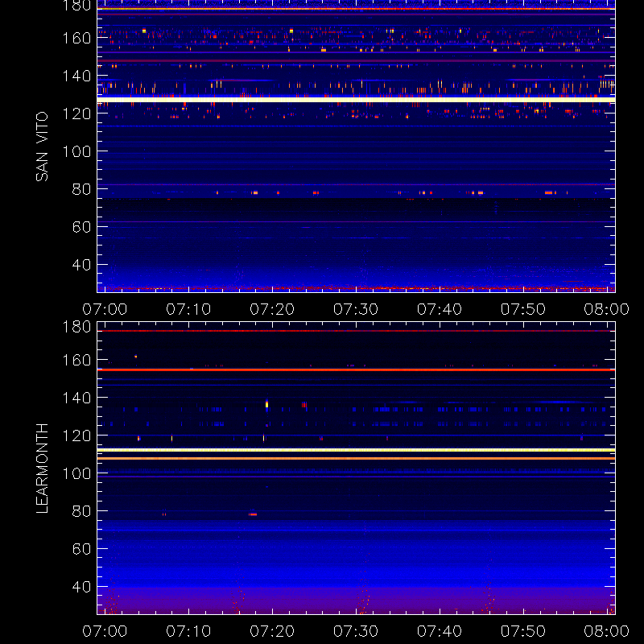This screenshot has height=644, width=644.
Task: Click the orange band near 108 in Learmonth
Action: click(356, 458)
